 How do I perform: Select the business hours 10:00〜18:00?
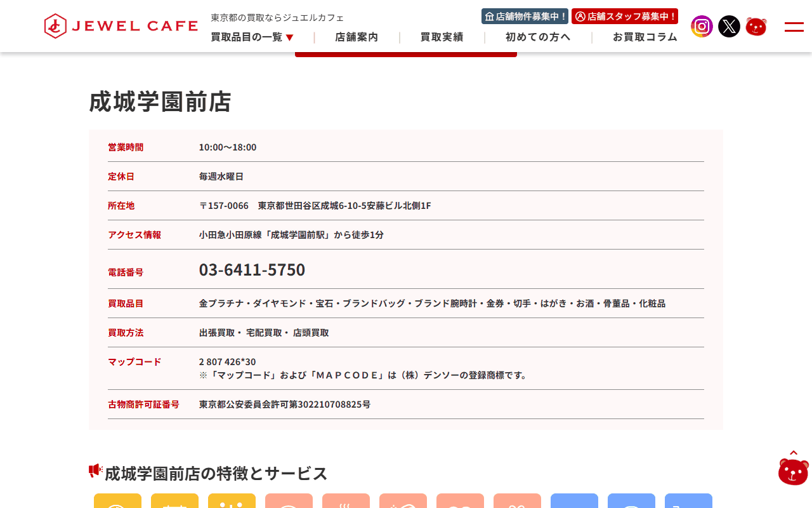click(228, 147)
